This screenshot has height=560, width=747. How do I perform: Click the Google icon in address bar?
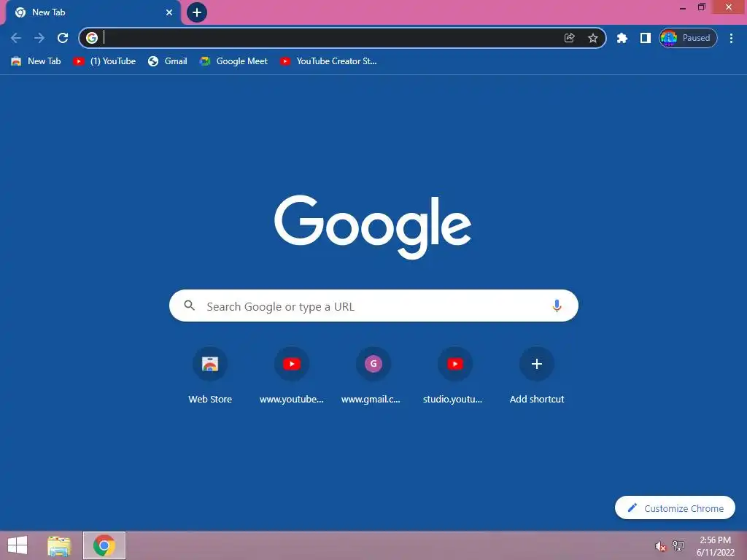[92, 38]
